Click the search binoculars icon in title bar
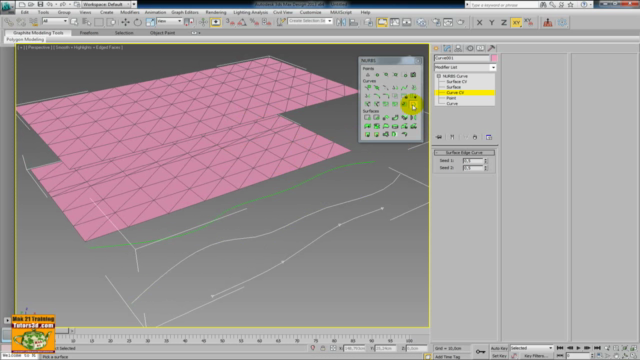640x360 pixels. click(x=543, y=4)
